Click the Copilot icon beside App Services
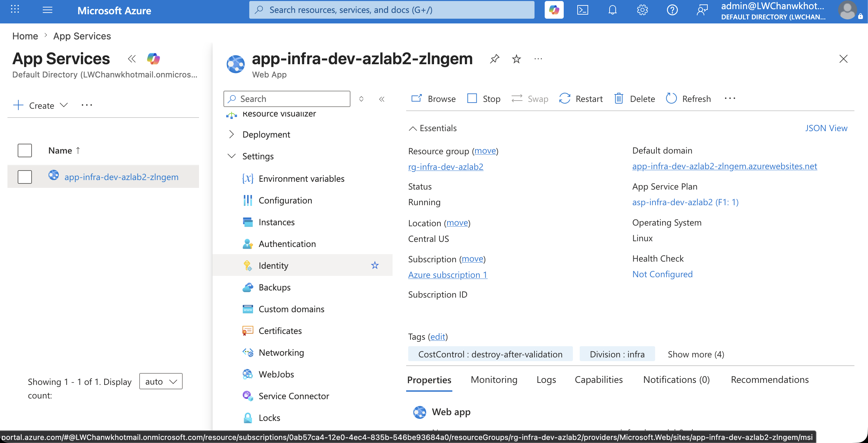 [153, 59]
